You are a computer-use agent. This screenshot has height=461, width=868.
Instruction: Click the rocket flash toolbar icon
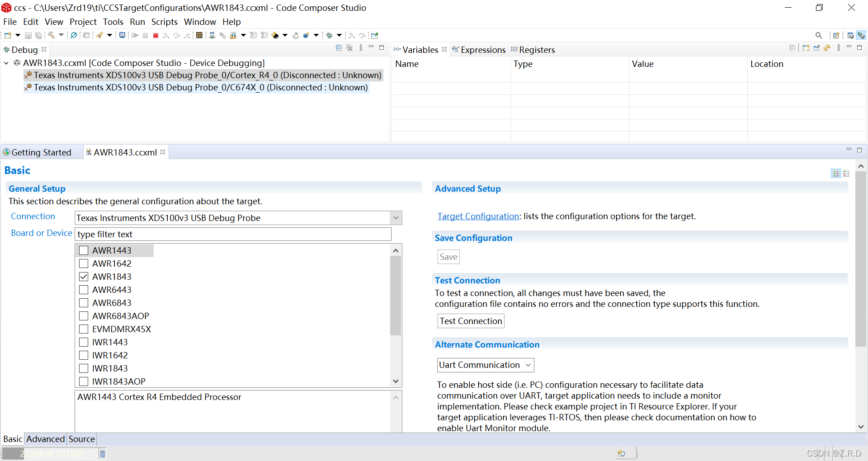point(99,35)
